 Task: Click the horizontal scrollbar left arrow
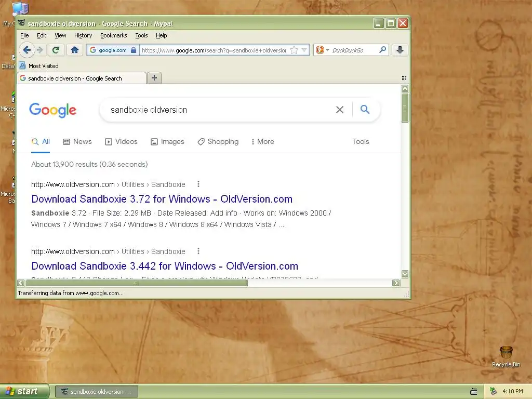(21, 283)
